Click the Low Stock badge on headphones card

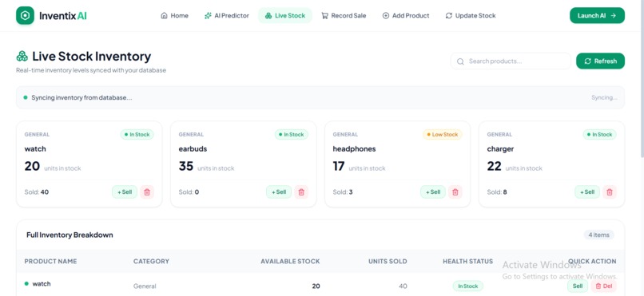(443, 135)
